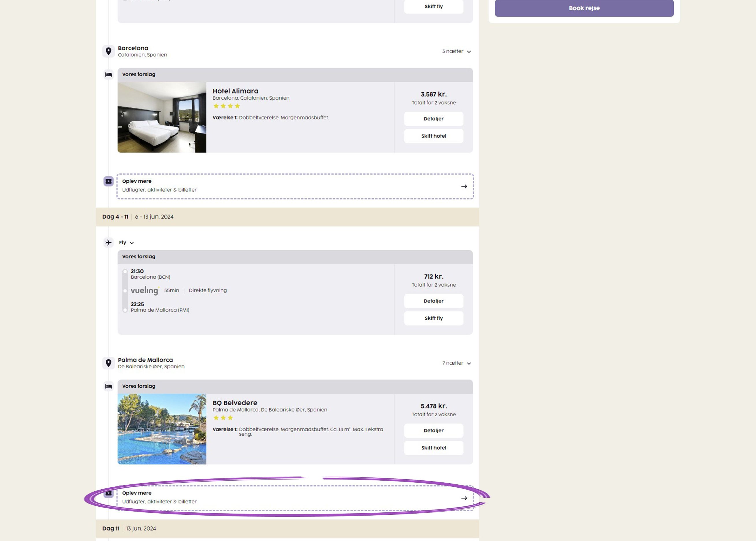Viewport: 756px width, 541px height.
Task: Click the airplane icon beside Fly
Action: click(x=108, y=242)
